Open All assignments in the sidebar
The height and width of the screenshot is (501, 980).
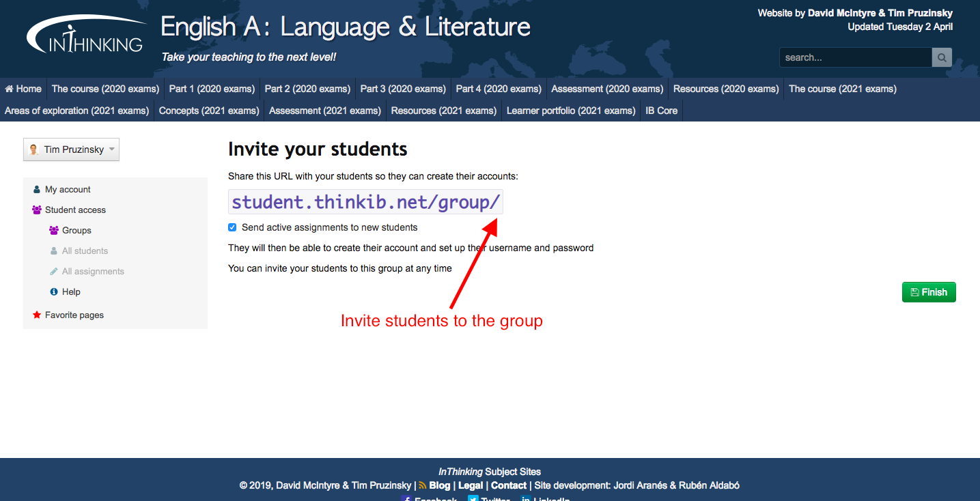tap(93, 272)
